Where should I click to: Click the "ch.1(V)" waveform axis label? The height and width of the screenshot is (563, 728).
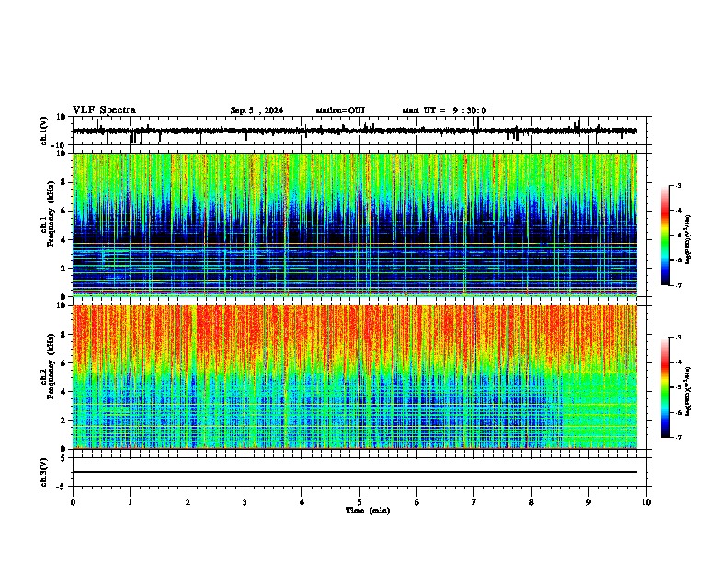pos(44,131)
